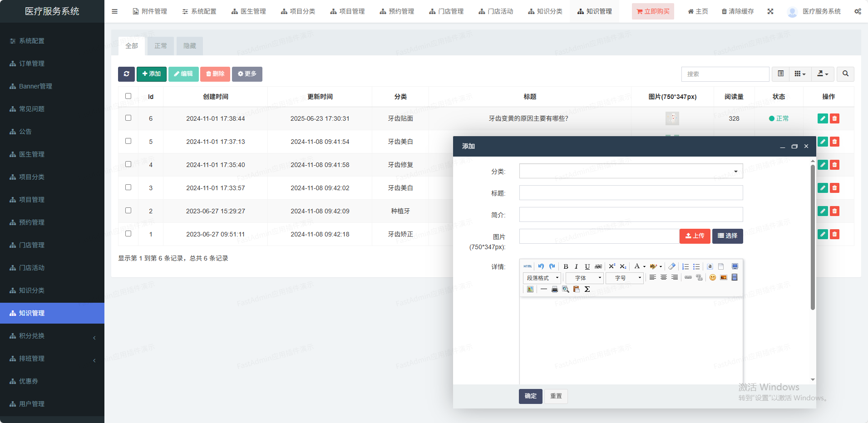
Task: Open the 分类 dropdown in add dialog
Action: coord(631,171)
